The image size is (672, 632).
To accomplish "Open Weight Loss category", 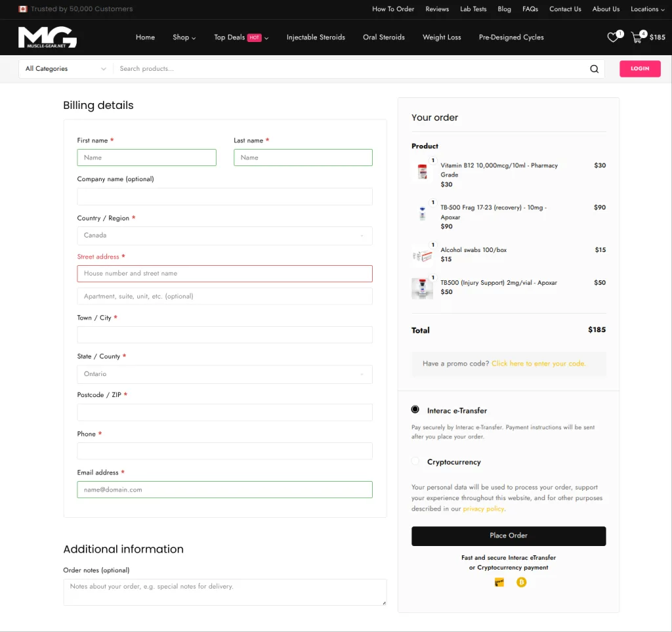I will (442, 37).
